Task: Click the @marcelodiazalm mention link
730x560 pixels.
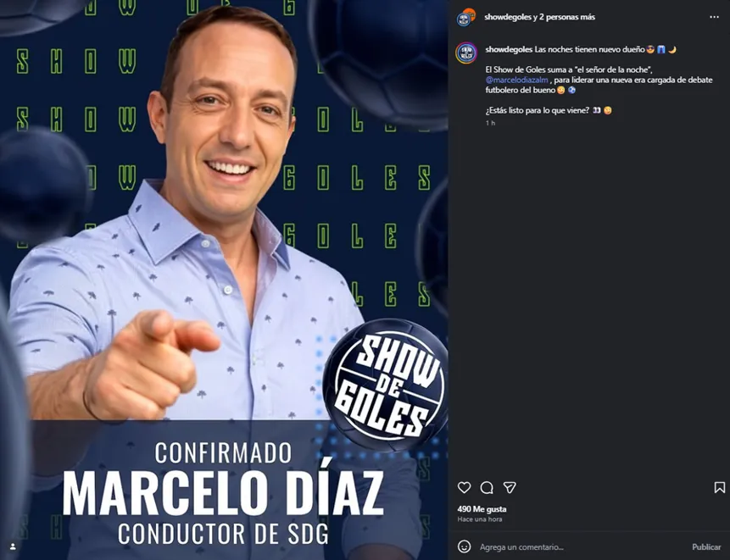Action: coord(517,80)
